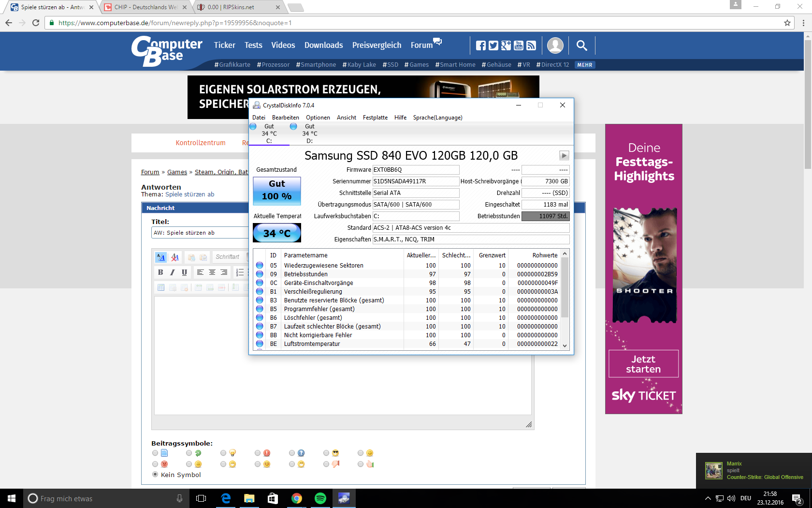Screen dimensions: 812x508
Task: Select the green arrow post icon radio
Action: (189, 453)
